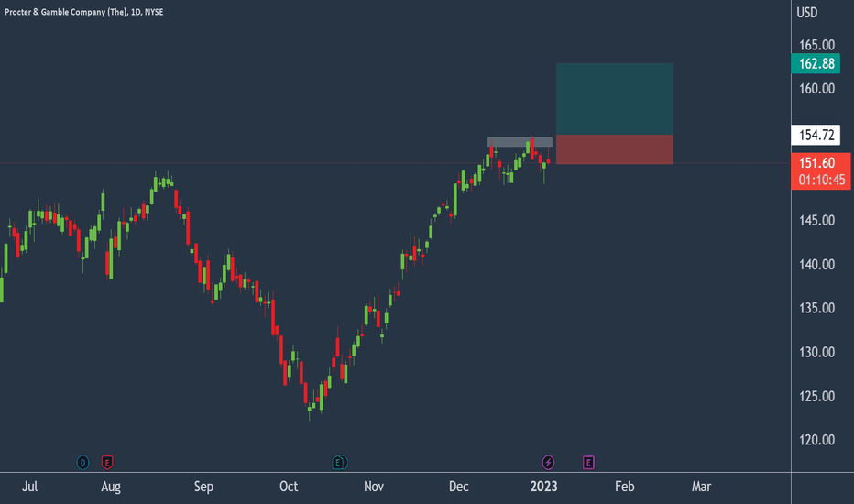This screenshot has height=504, width=854.
Task: Click the 125.00 price axis label
Action: tap(816, 396)
